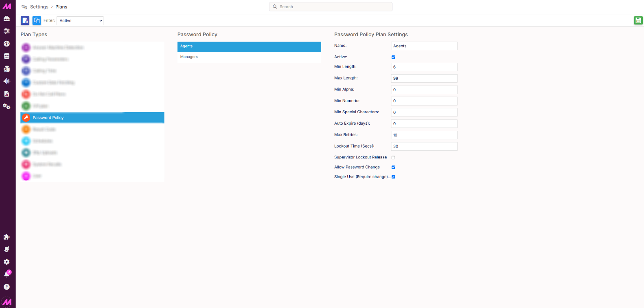Click the Max Retries field
Screen dimensions: 644x308
424,135
